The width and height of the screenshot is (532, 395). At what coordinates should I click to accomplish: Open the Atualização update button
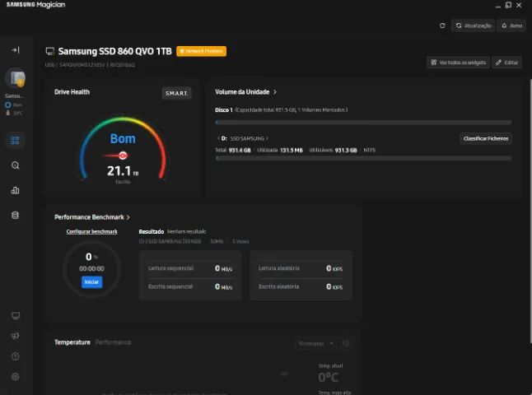[x=473, y=26]
